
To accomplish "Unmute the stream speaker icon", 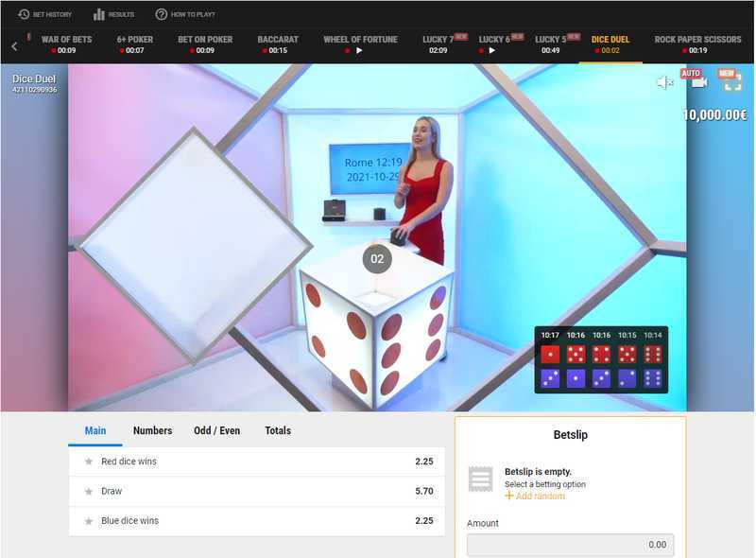I will pyautogui.click(x=664, y=82).
